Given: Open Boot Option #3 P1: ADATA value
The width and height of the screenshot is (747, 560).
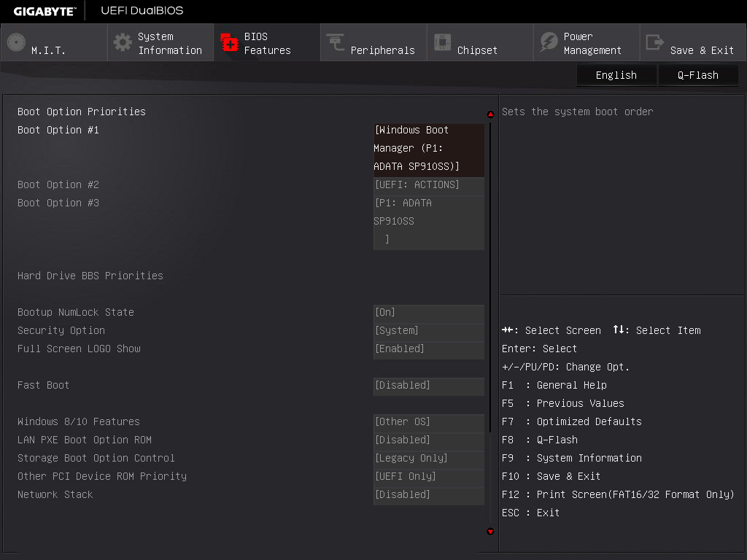Looking at the screenshot, I should (x=429, y=222).
